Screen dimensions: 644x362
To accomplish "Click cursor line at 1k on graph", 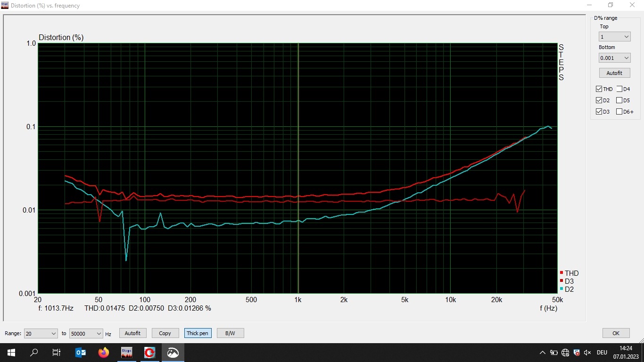I will (298, 168).
